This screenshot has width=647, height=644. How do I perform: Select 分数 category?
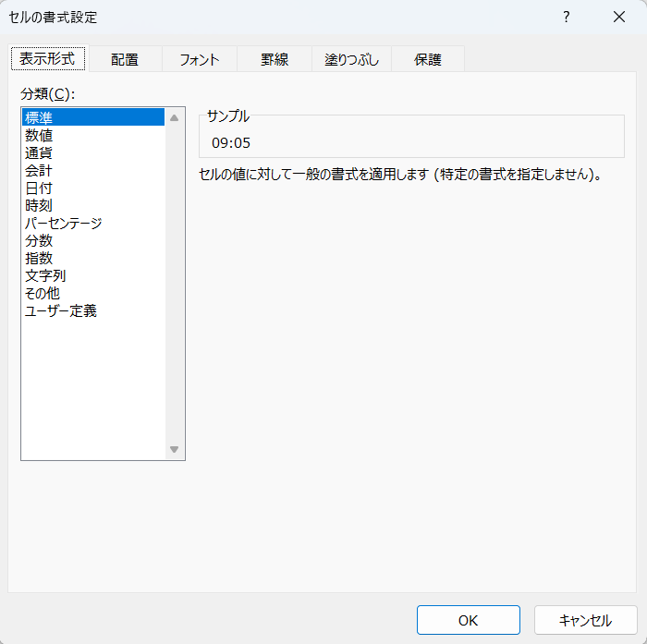(93, 240)
